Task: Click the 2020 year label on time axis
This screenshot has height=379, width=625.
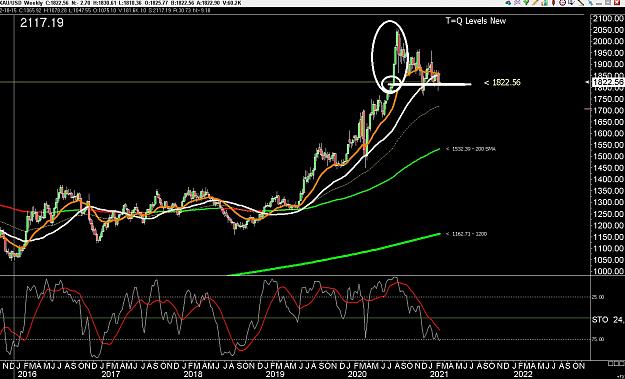Action: (x=357, y=375)
